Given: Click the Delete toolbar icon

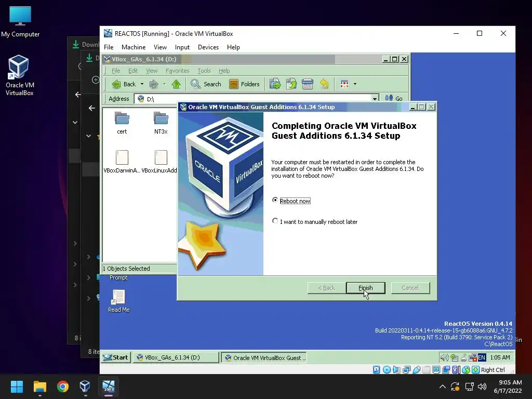Looking at the screenshot, I should (308, 84).
